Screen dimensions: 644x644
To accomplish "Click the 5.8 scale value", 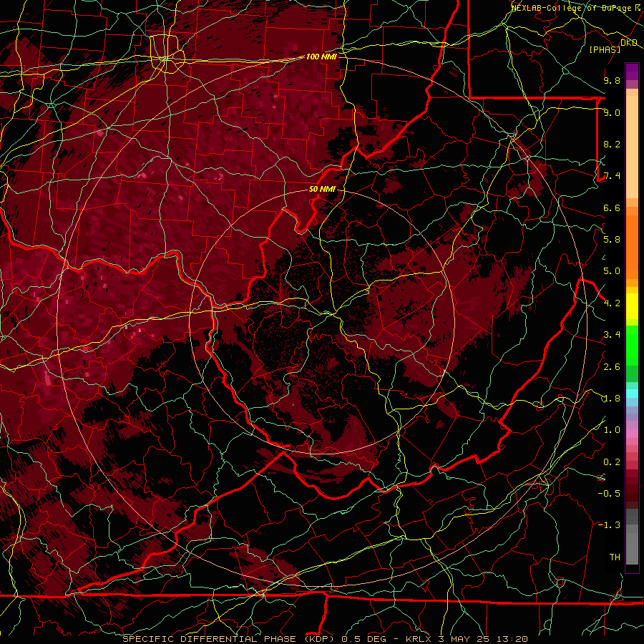I will pyautogui.click(x=612, y=240).
